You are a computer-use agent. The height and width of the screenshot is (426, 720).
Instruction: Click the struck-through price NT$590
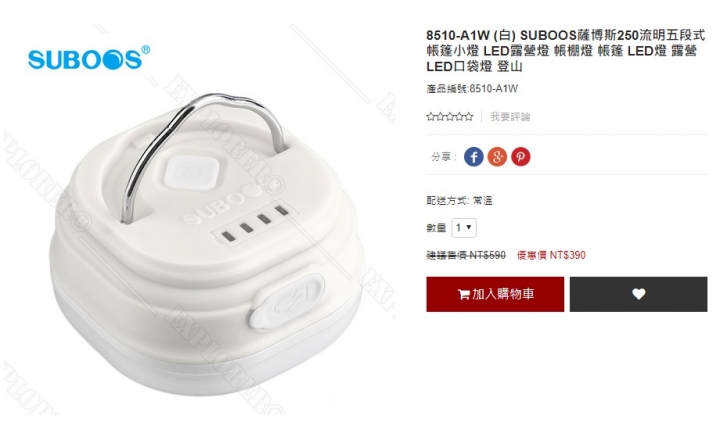coord(466,255)
